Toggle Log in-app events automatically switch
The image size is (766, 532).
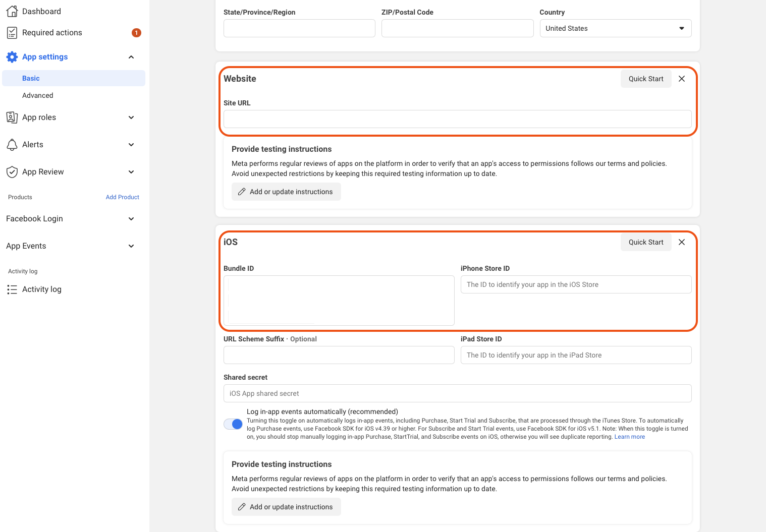(233, 424)
